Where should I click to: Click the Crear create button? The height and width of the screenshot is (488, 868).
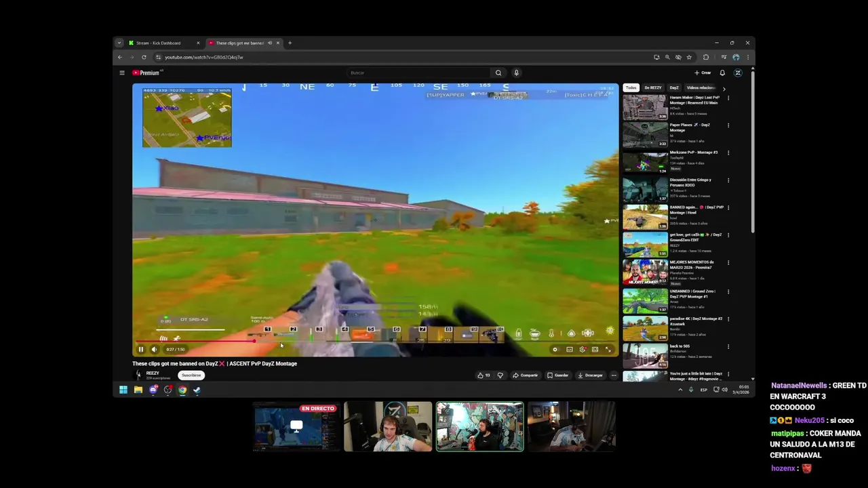coord(703,73)
